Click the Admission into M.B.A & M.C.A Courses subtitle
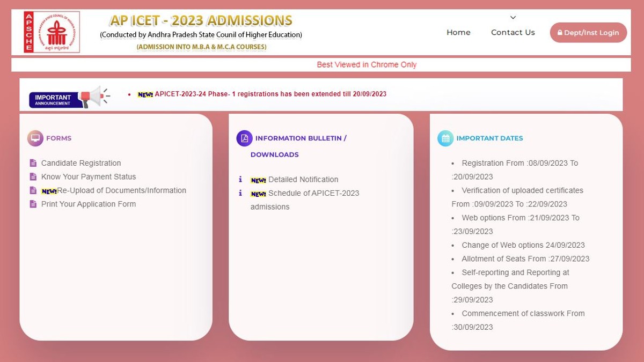644x362 pixels. pyautogui.click(x=201, y=47)
